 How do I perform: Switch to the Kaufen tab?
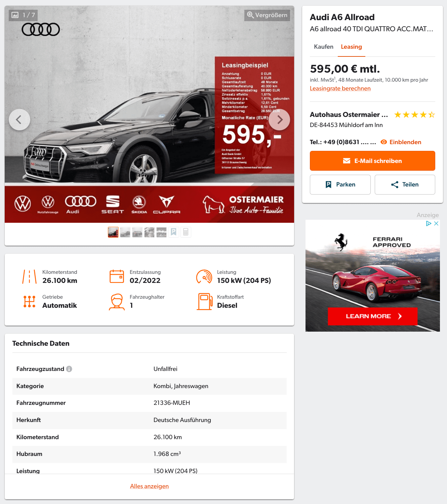point(324,47)
